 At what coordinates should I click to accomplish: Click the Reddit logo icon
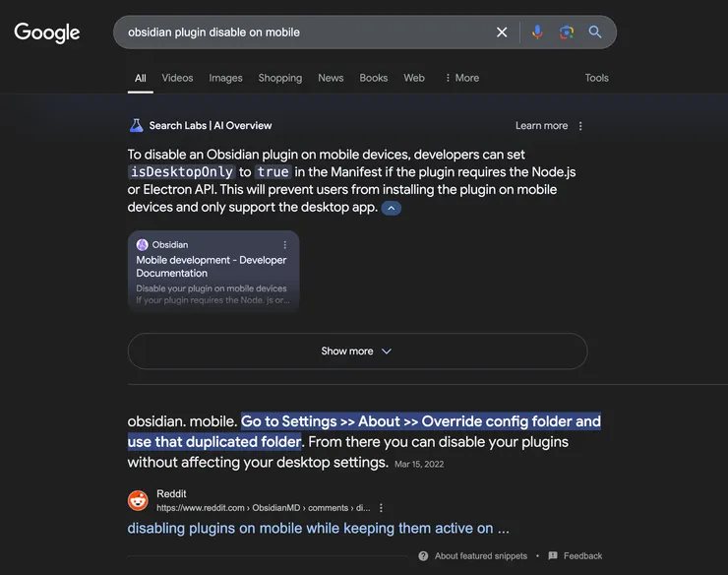138,500
